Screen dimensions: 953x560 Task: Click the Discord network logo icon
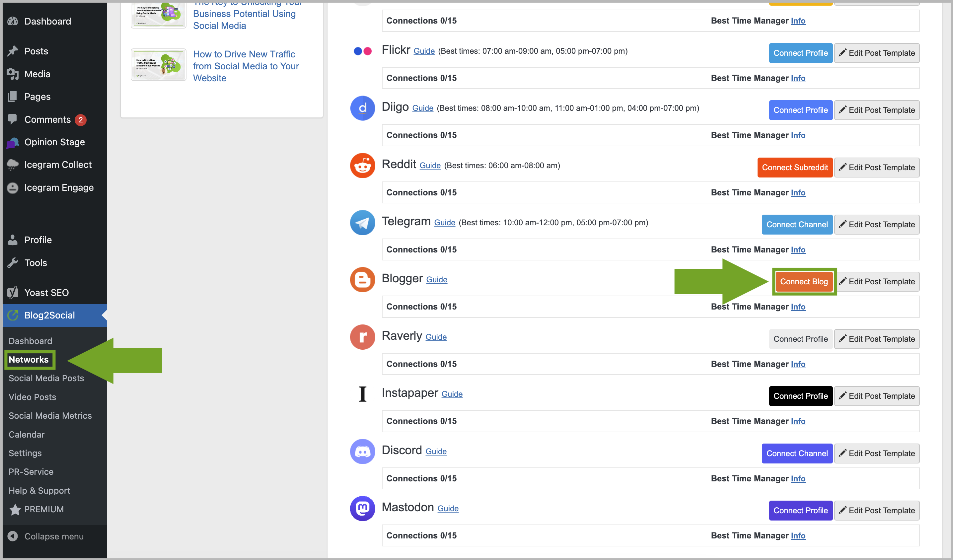click(x=362, y=452)
